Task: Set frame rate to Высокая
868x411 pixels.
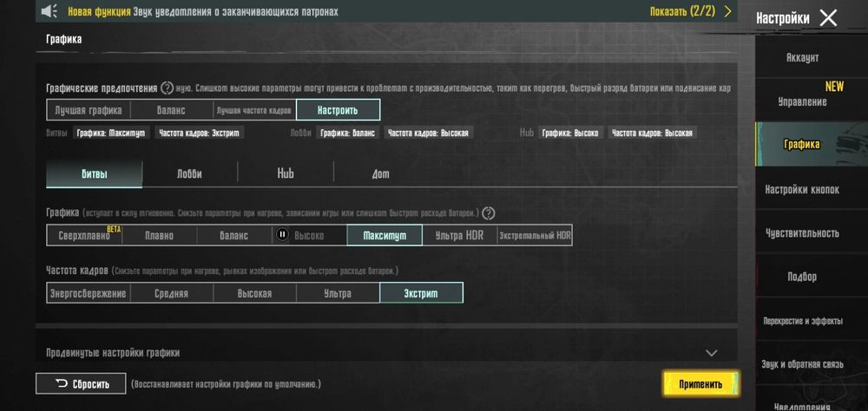Action: (x=254, y=293)
